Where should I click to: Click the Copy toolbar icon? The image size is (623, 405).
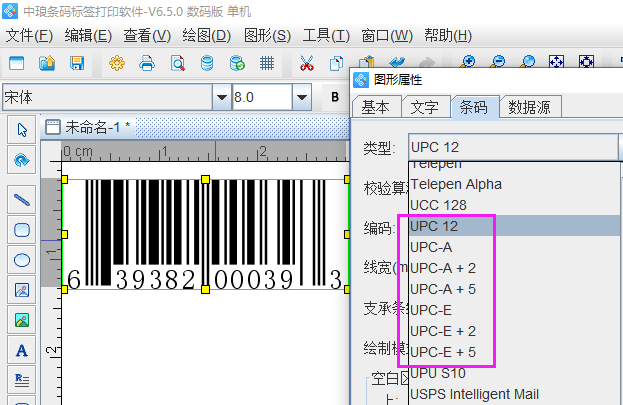tap(336, 63)
